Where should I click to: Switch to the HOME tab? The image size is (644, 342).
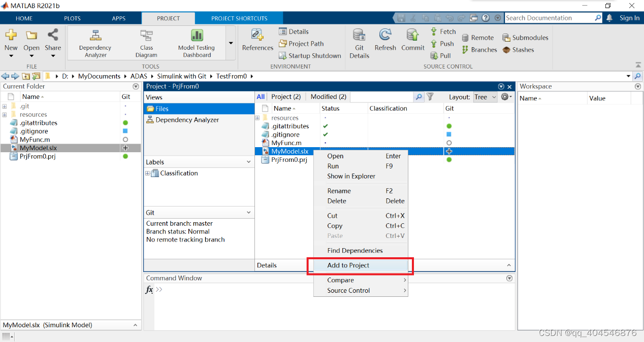pos(24,18)
